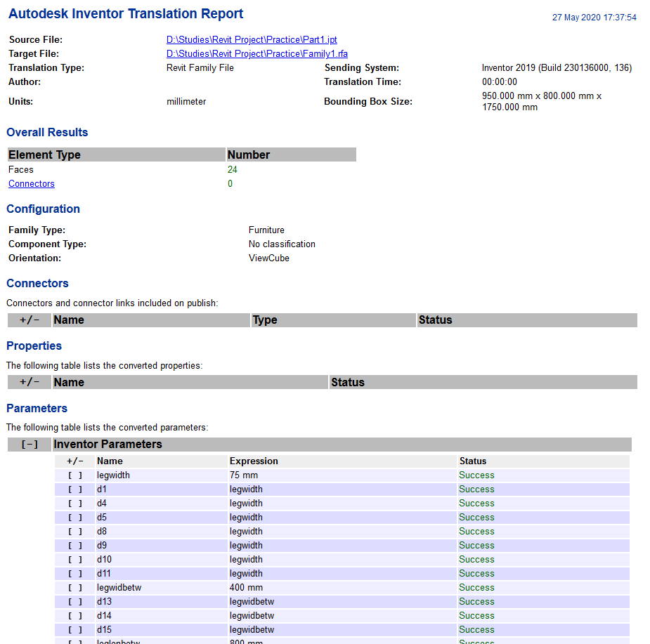This screenshot has height=644, width=650.
Task: Follow the Connectors link in Overall Results
Action: pos(31,183)
